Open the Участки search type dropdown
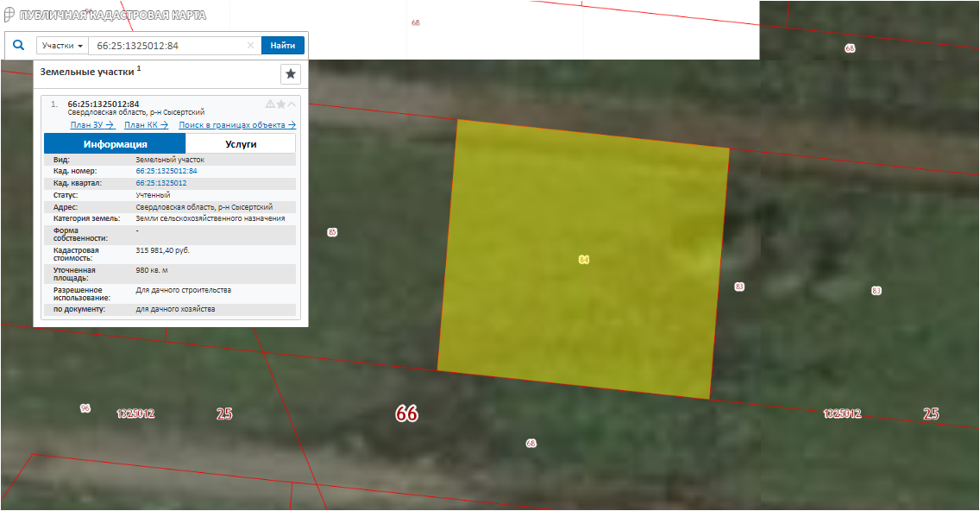 point(62,46)
